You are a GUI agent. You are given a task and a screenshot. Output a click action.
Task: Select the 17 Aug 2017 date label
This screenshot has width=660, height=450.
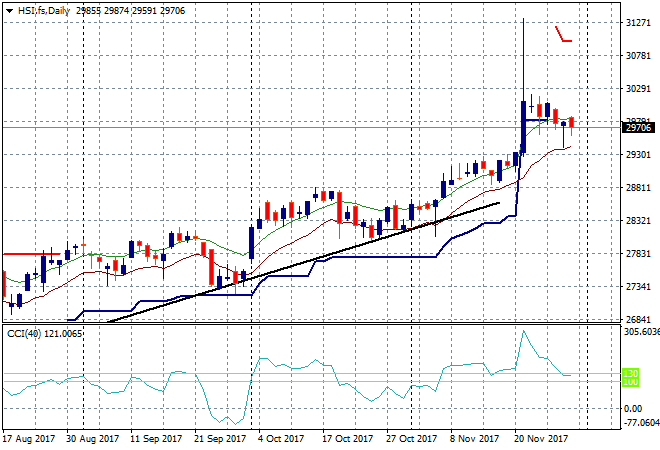[x=28, y=438]
